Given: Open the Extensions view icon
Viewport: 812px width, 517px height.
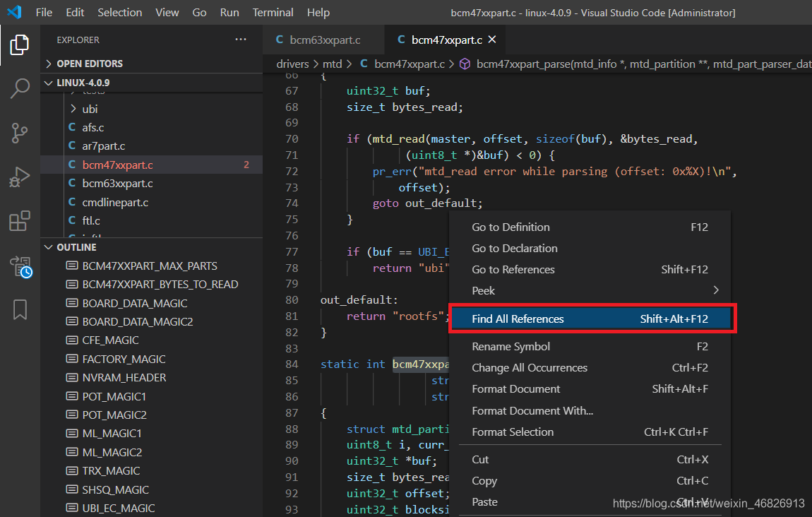Looking at the screenshot, I should [20, 221].
